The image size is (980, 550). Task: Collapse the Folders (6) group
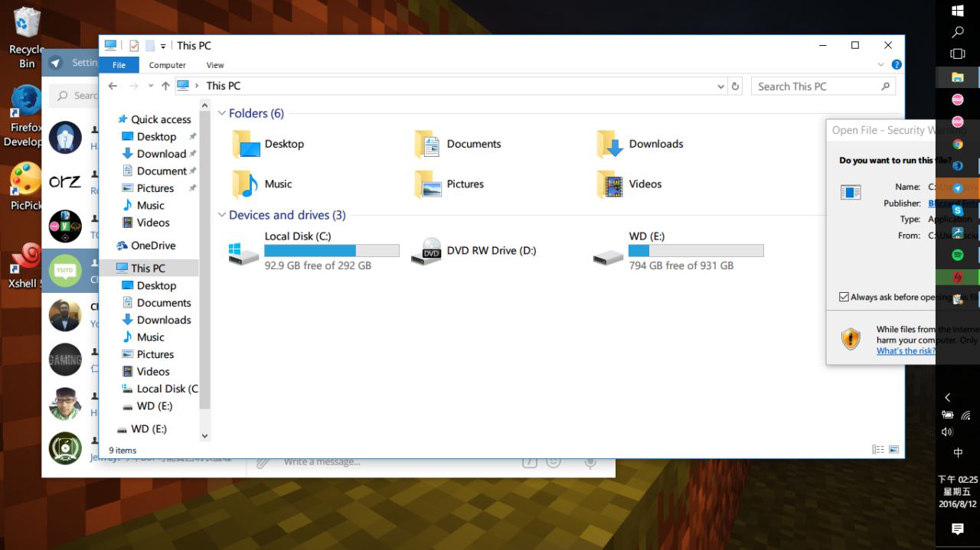[222, 113]
